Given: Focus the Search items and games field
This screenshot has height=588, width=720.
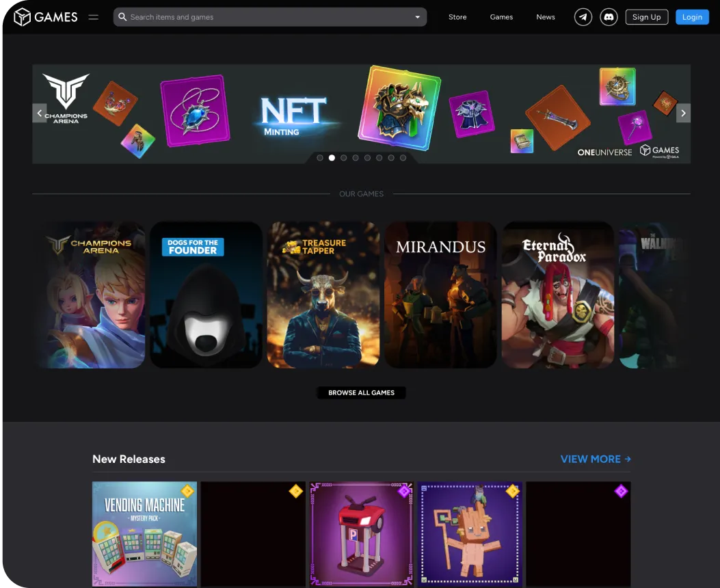Looking at the screenshot, I should click(x=270, y=17).
